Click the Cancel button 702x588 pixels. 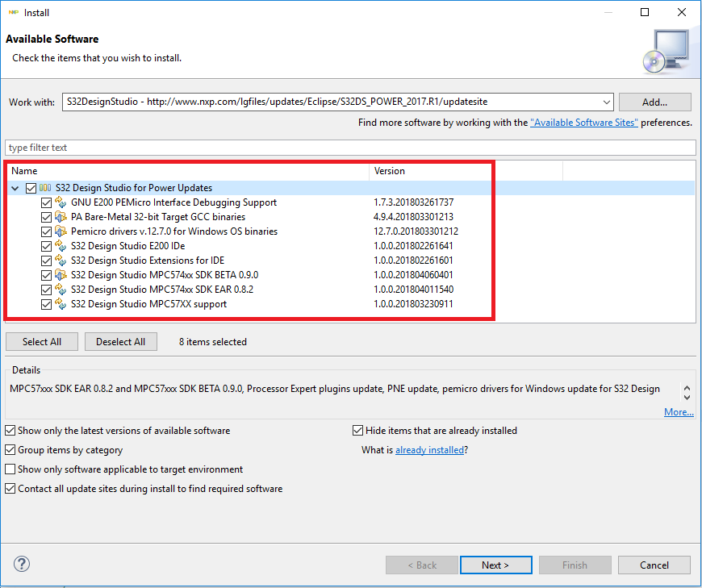point(654,565)
